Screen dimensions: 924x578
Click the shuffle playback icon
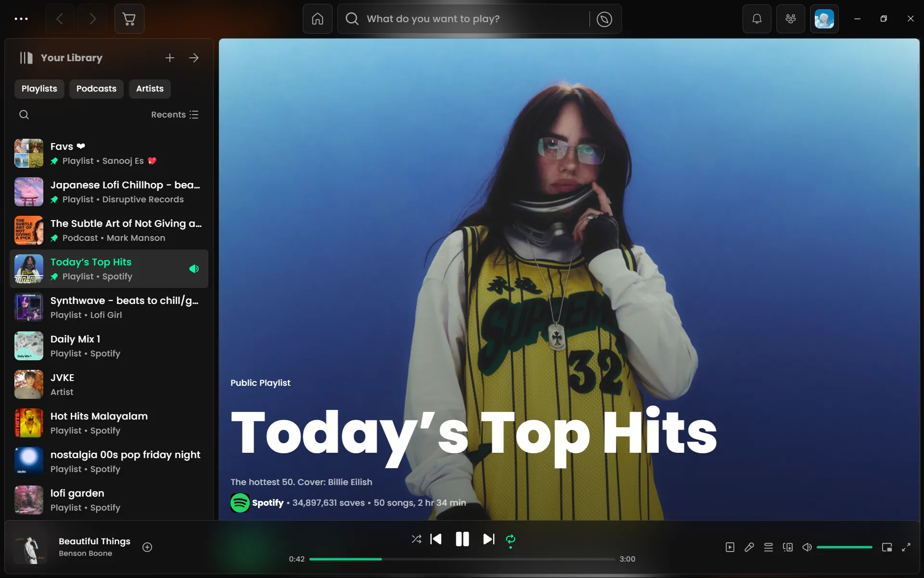coord(416,539)
